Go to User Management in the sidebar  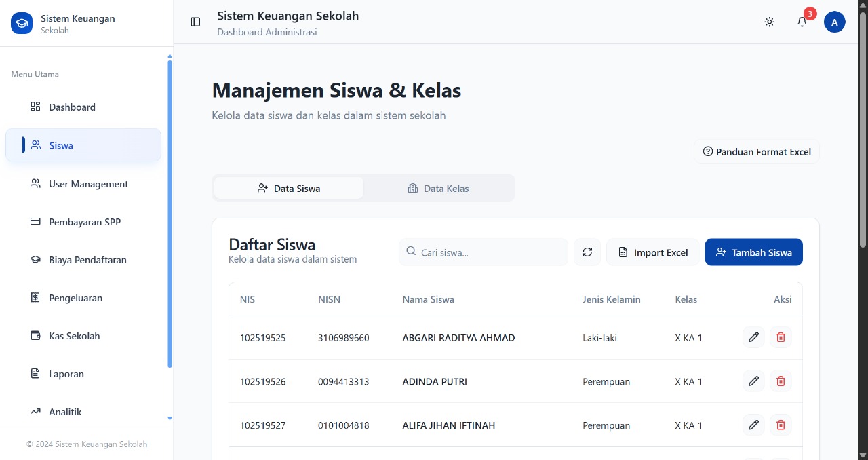click(83, 184)
